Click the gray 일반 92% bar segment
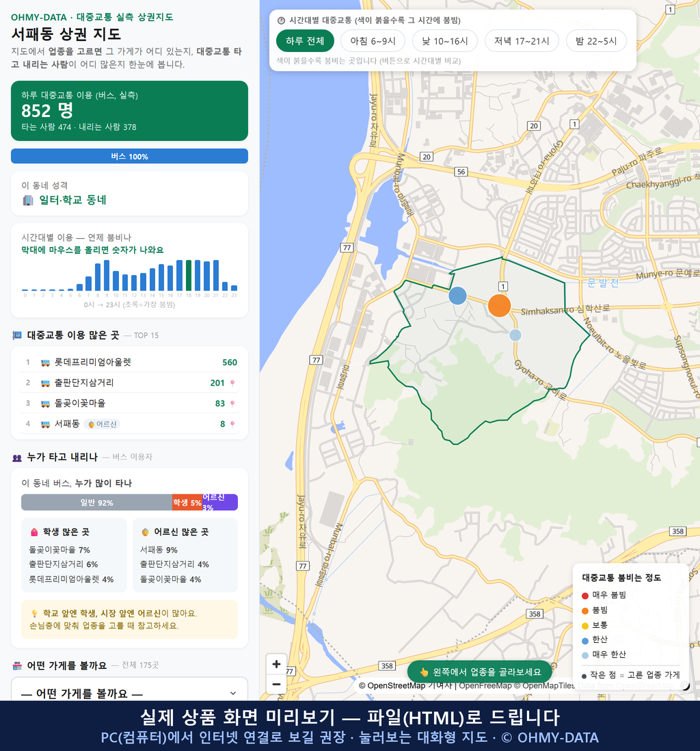 pyautogui.click(x=96, y=503)
